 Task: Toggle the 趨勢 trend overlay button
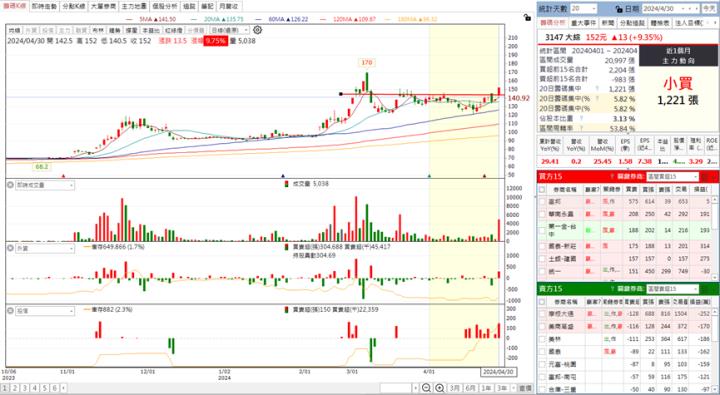[x=114, y=30]
